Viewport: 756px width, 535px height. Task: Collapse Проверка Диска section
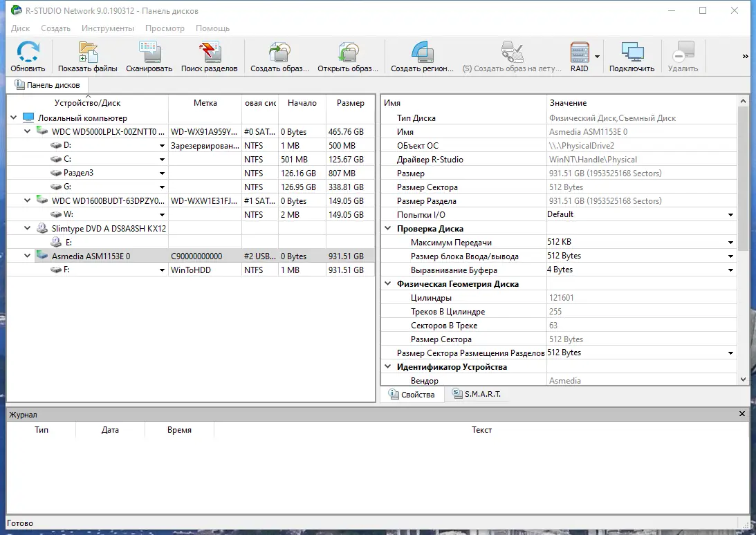[x=387, y=229]
